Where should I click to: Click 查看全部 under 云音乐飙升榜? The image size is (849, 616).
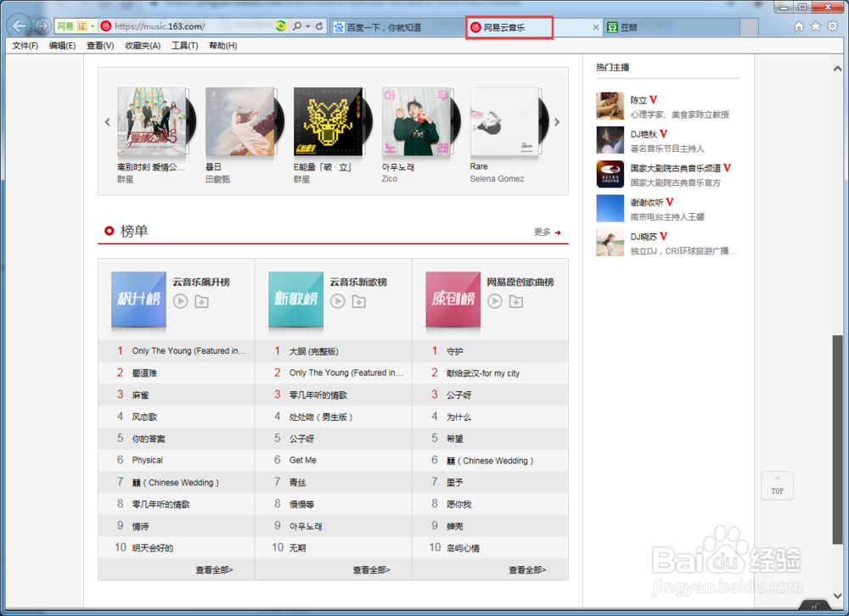(x=215, y=569)
